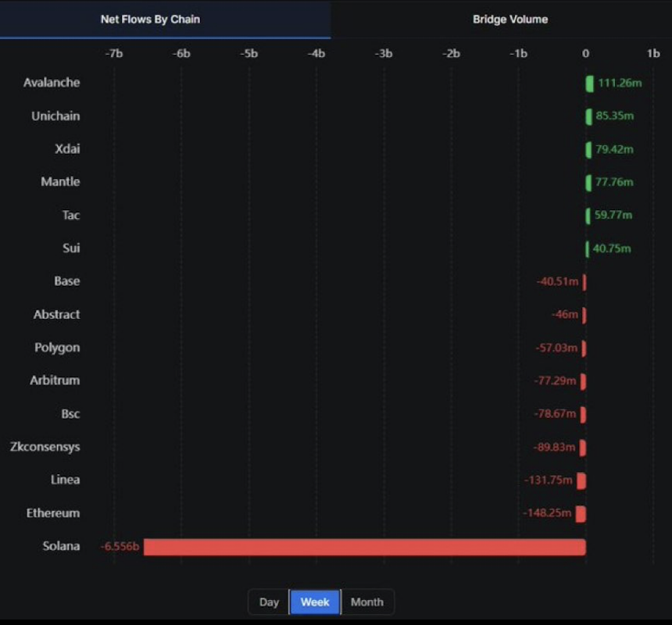Image resolution: width=672 pixels, height=625 pixels.
Task: Click the Avalanche chain label
Action: pyautogui.click(x=52, y=82)
